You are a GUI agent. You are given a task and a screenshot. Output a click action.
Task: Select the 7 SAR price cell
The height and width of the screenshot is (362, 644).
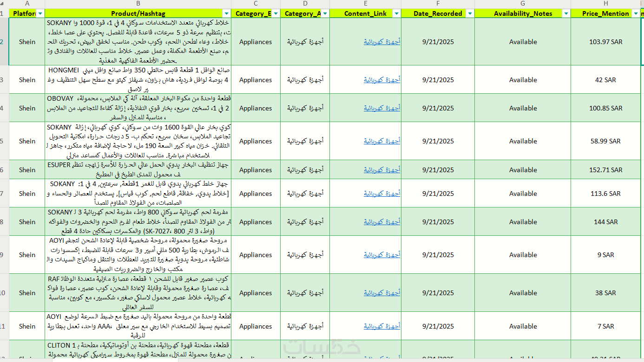[x=605, y=326]
